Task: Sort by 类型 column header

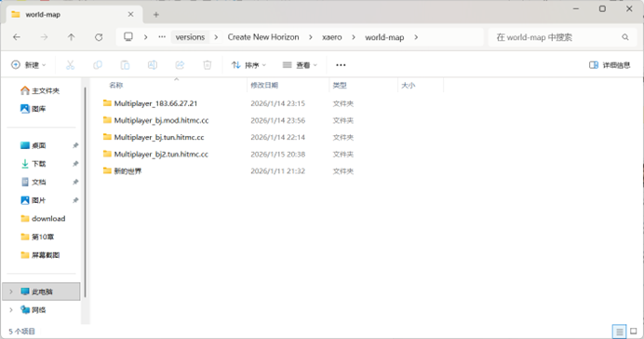Action: [340, 85]
